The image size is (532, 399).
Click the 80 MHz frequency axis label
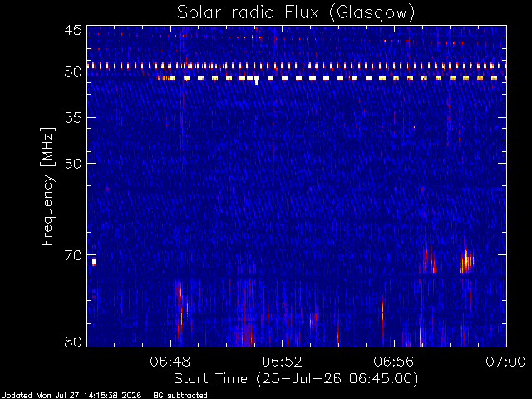[73, 342]
